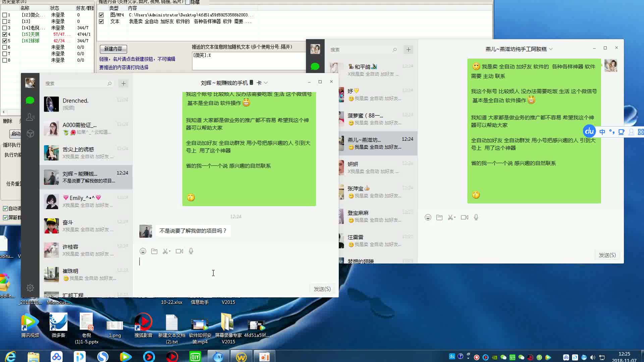Select A000需验证 conversation
644x362 pixels.
[86, 128]
